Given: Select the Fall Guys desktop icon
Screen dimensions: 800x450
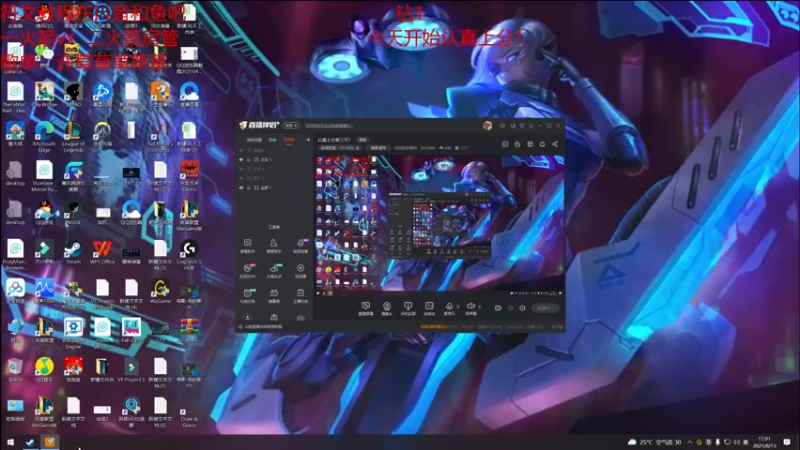Looking at the screenshot, I should coord(131,331).
